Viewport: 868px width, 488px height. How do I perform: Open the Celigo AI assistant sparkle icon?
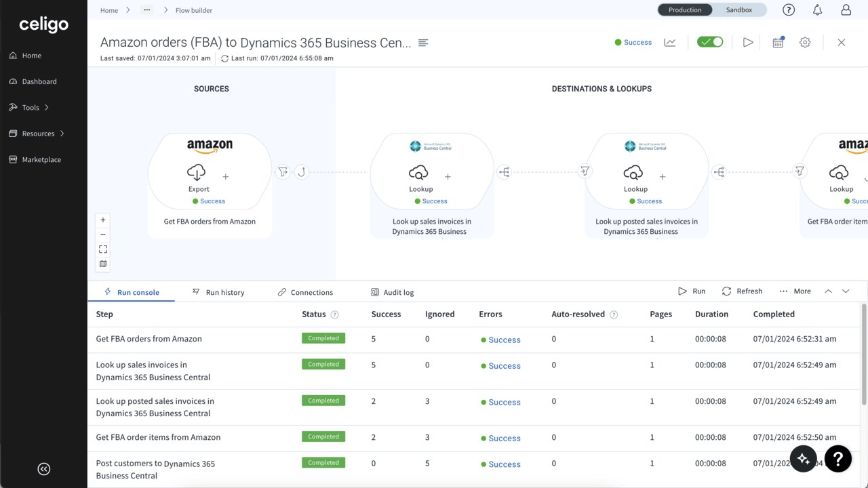point(803,460)
